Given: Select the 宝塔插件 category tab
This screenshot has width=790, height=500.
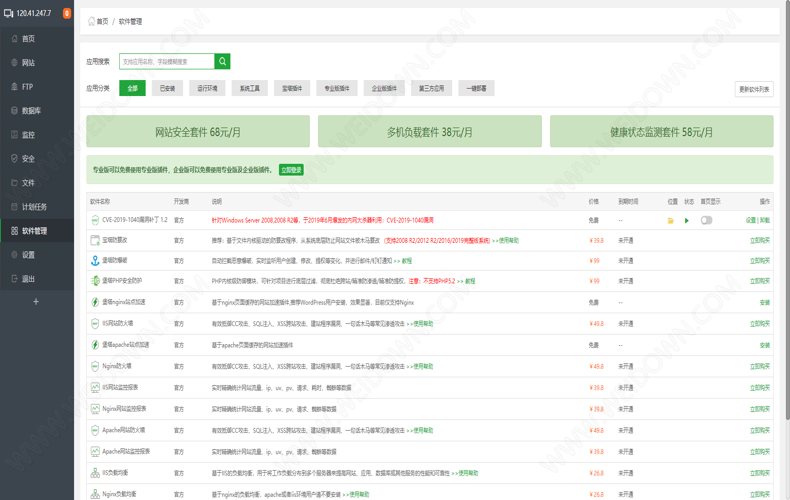Looking at the screenshot, I should click(x=292, y=88).
